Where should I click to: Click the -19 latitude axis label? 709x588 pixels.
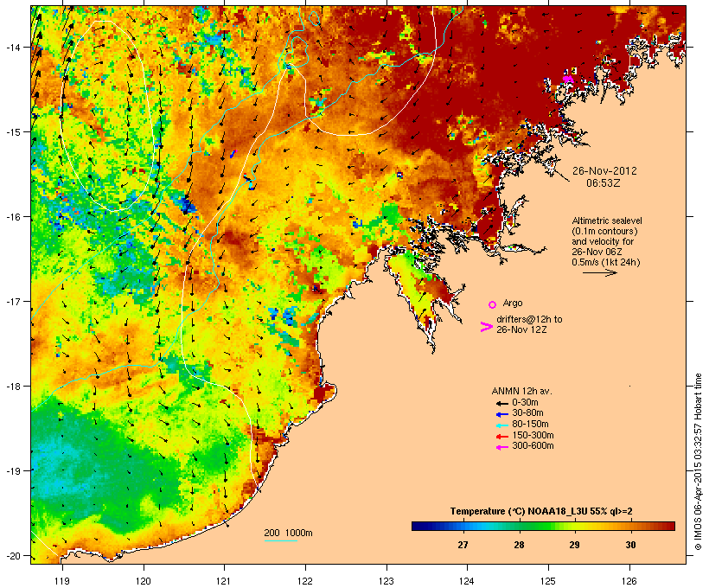point(12,471)
